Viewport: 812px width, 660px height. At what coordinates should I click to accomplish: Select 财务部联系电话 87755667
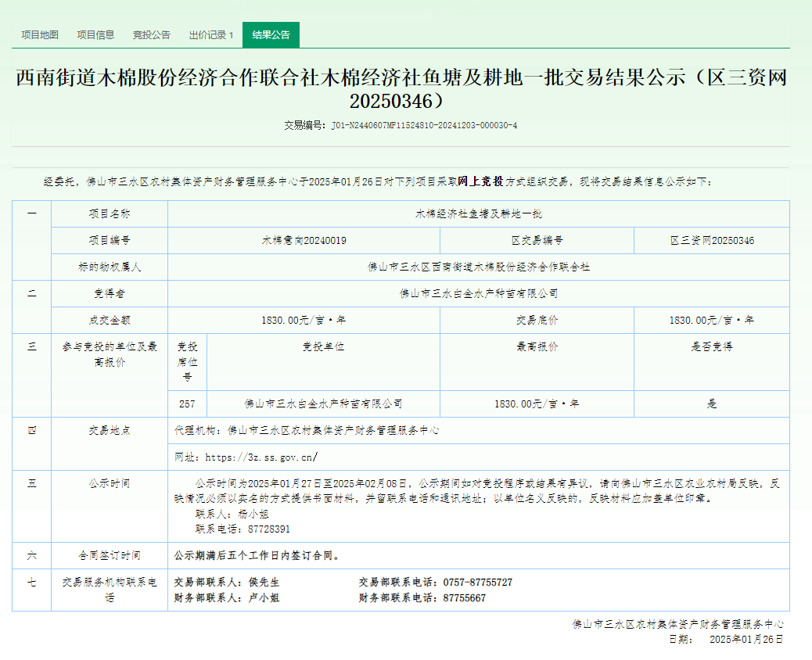(x=422, y=598)
